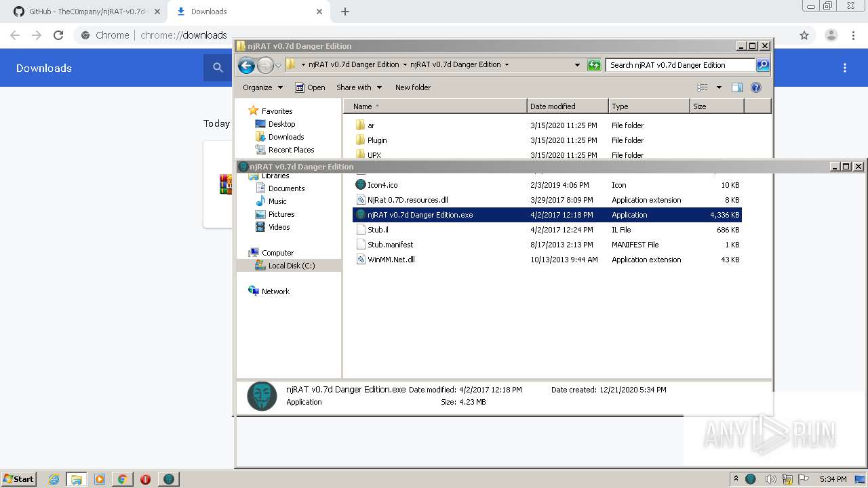Sort by Name column header
The width and height of the screenshot is (868, 488).
point(435,106)
